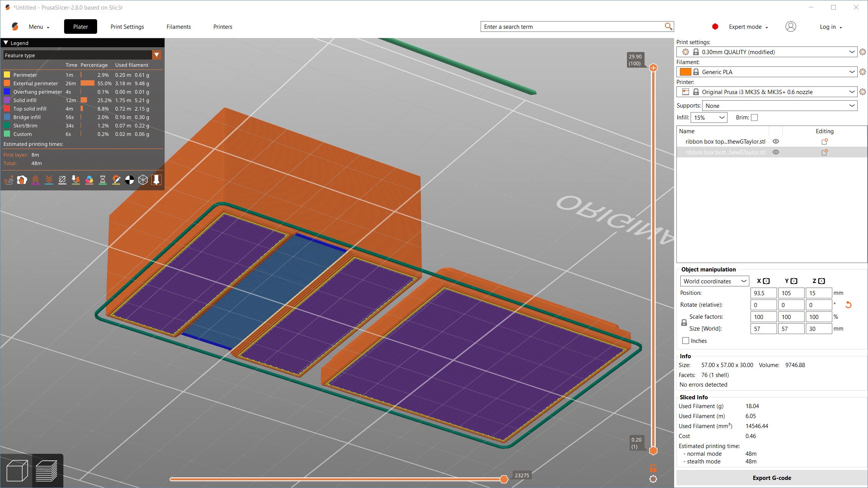Click the Log in button

831,27
